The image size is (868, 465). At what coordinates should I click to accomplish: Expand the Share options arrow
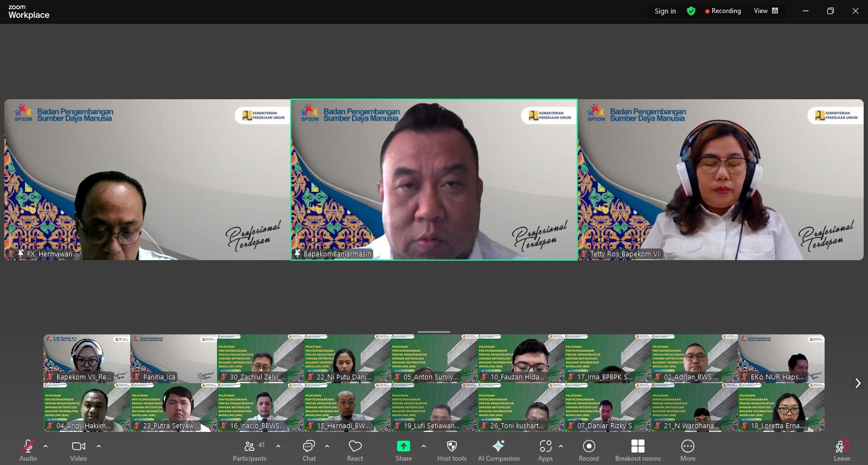(424, 446)
